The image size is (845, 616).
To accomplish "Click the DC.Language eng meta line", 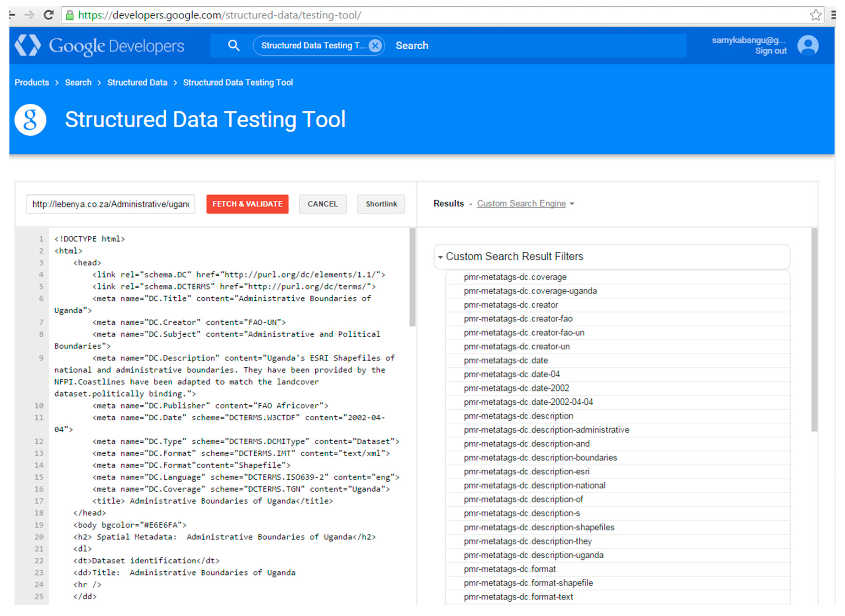I will click(x=246, y=477).
